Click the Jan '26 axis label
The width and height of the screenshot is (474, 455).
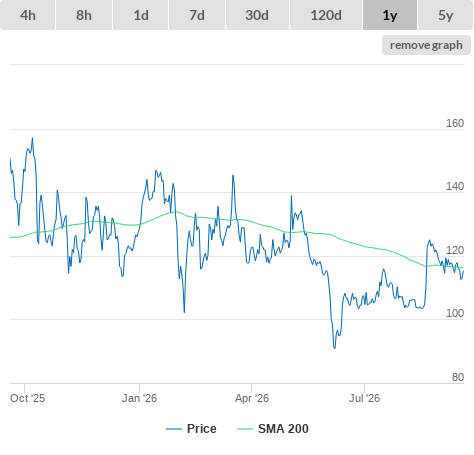pos(139,398)
